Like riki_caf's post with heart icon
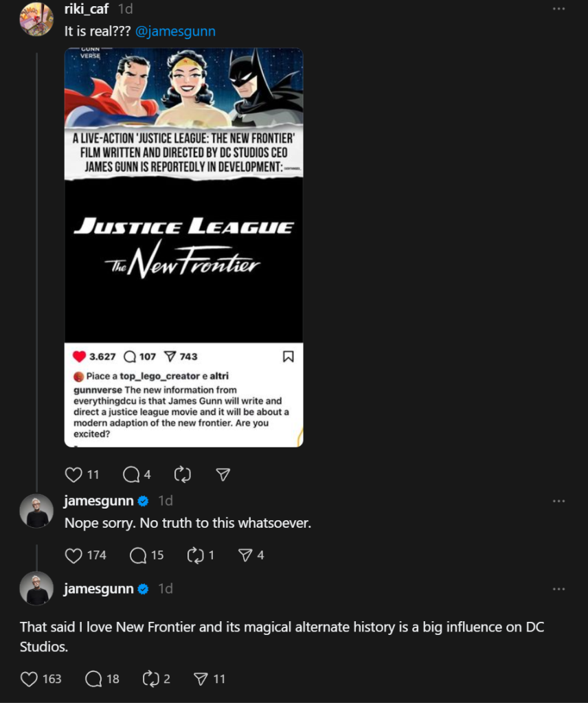 73,474
